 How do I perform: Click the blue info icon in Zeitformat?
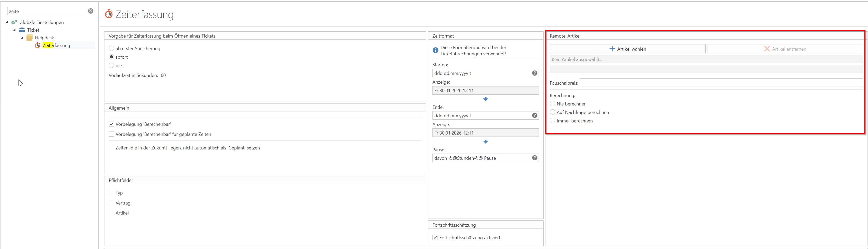point(435,50)
